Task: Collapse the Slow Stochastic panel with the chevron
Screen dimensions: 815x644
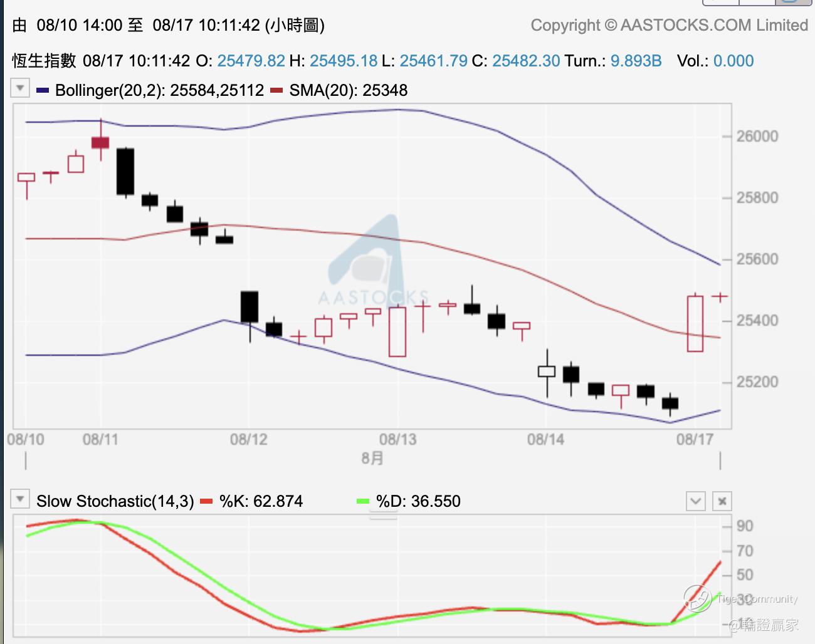Action: 696,501
